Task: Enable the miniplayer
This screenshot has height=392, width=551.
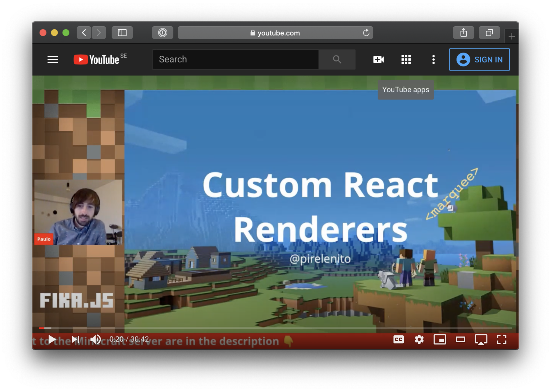Action: pos(440,339)
